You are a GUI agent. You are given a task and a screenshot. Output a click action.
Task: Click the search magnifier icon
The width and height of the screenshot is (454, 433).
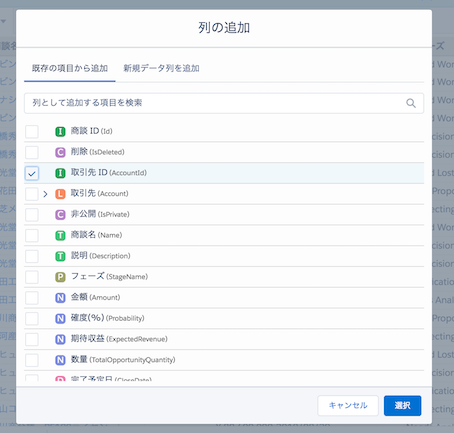click(x=411, y=103)
